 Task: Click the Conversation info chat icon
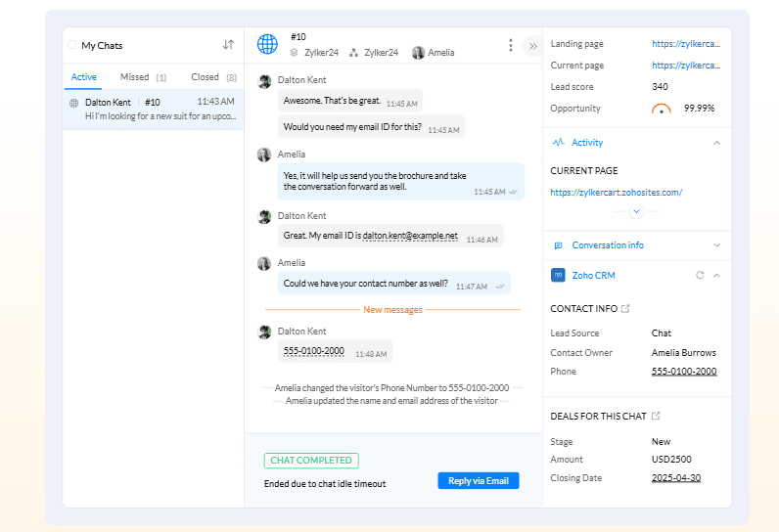(558, 245)
